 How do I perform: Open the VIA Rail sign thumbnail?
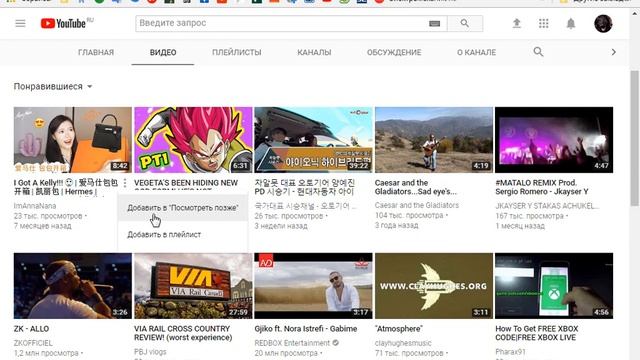click(x=193, y=286)
